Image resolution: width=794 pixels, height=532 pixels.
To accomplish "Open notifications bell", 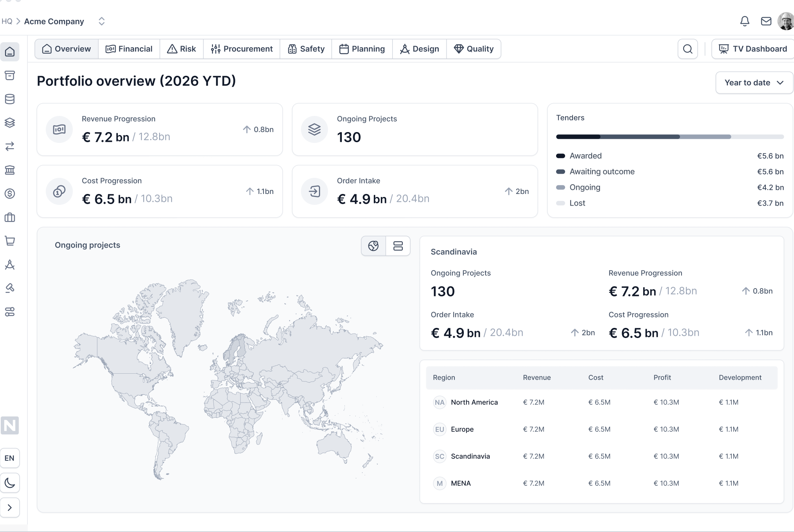I will (745, 21).
